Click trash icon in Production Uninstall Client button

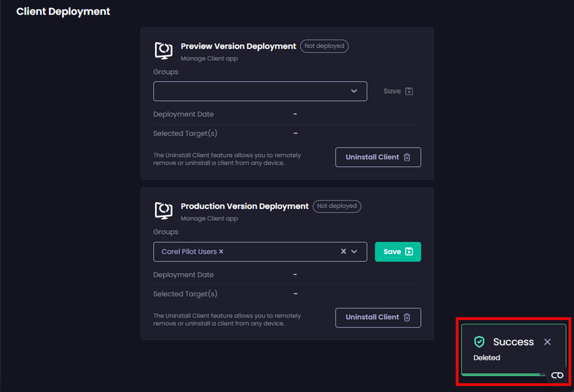pos(407,317)
